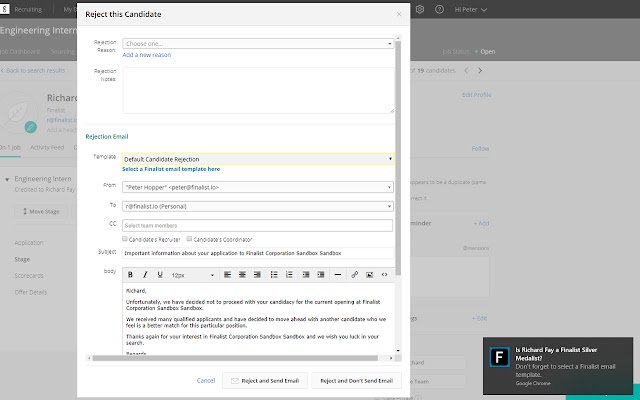Check the Candidate's Coordinator checkbox
Screen dimensions: 640x400
pos(189,239)
